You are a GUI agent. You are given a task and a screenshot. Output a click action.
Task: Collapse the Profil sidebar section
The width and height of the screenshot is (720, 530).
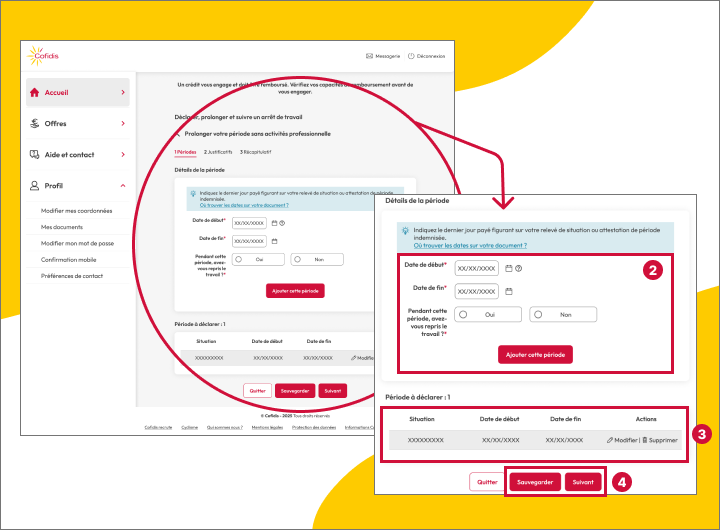tap(123, 186)
